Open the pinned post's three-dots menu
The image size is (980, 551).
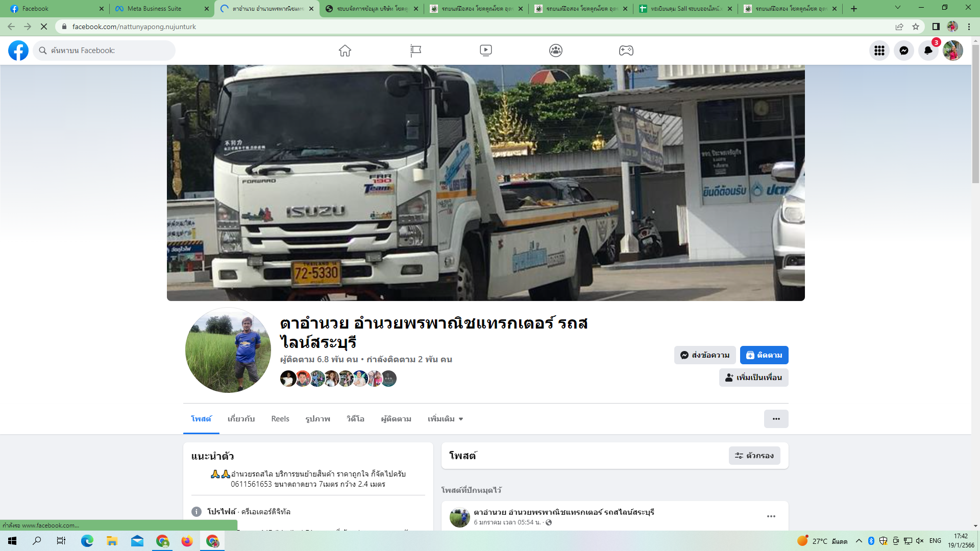(x=771, y=516)
